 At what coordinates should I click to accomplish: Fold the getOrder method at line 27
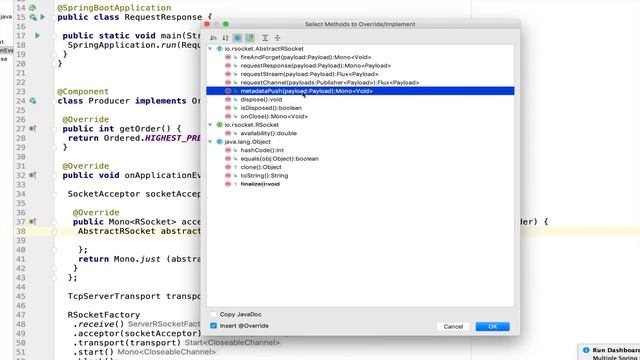(53, 129)
